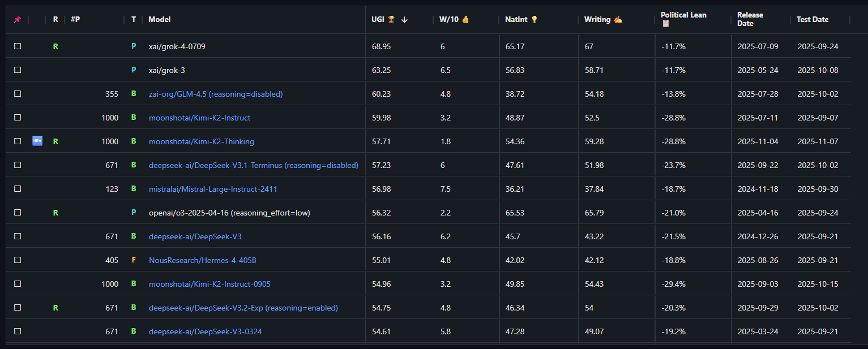Sort by the R column header

[55, 20]
